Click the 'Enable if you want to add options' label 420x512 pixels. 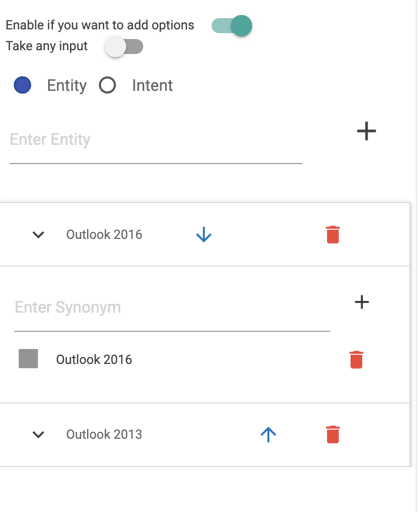[100, 25]
